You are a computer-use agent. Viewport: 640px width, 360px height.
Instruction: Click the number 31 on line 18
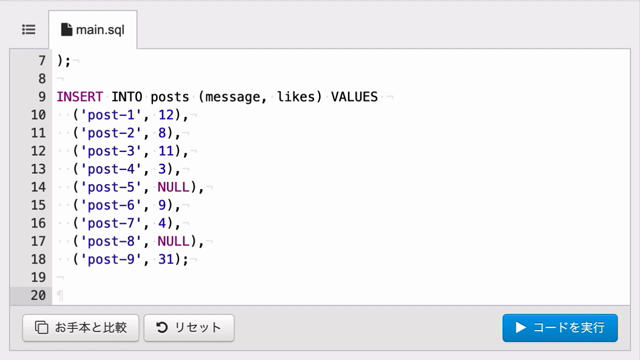[166, 259]
